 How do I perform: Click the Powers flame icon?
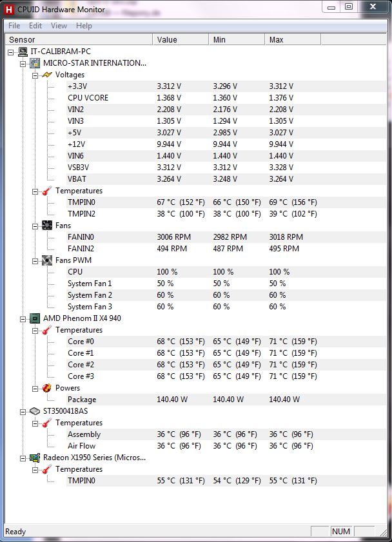coord(47,388)
